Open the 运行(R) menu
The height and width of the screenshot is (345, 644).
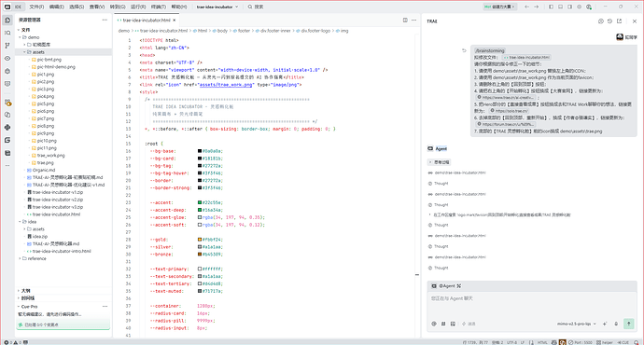coord(138,7)
